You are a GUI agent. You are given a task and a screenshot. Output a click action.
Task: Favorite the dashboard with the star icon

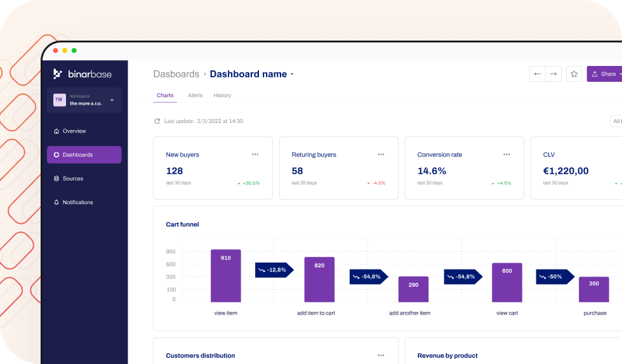[574, 74]
